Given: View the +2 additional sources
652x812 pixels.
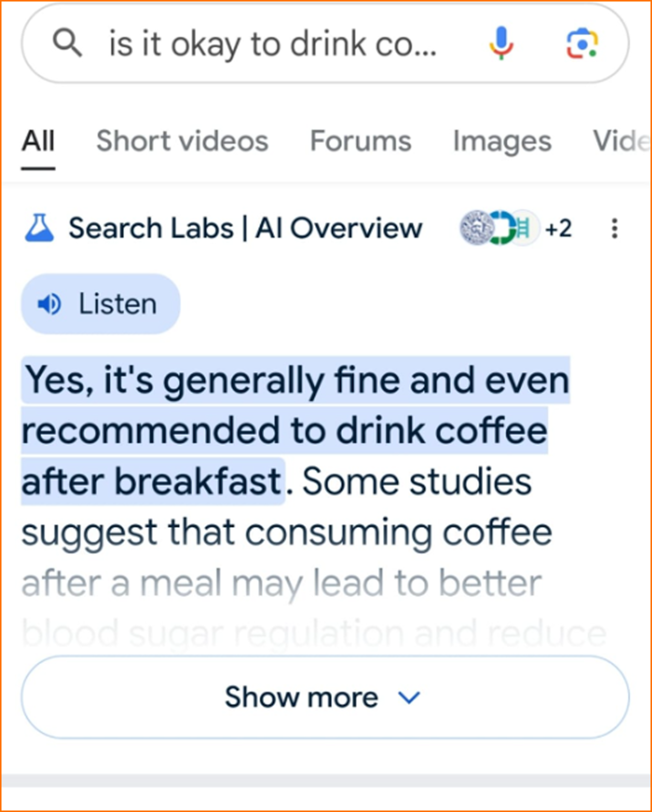Looking at the screenshot, I should tap(559, 228).
